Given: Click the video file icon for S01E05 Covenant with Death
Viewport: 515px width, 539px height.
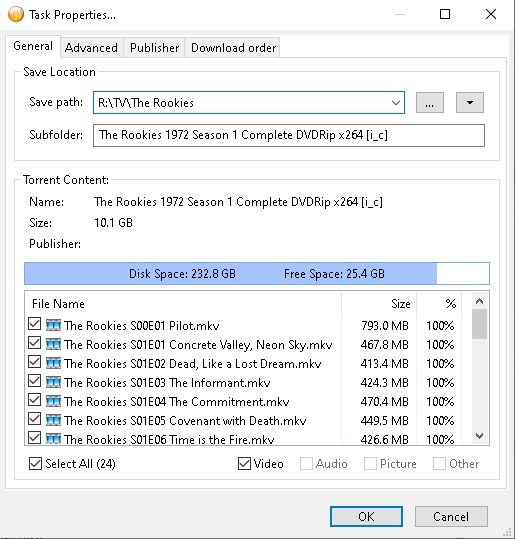Looking at the screenshot, I should click(53, 420).
